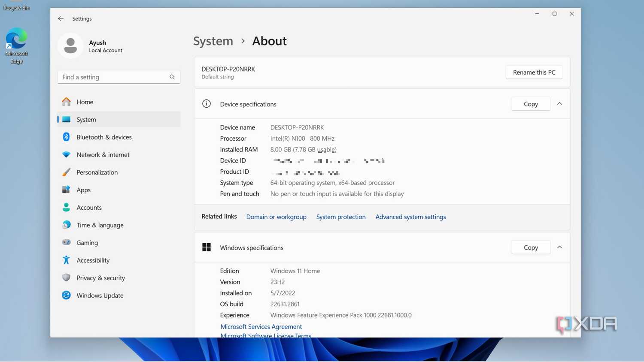Open Microsoft Services Agreement link
Image resolution: width=644 pixels, height=362 pixels.
[261, 326]
